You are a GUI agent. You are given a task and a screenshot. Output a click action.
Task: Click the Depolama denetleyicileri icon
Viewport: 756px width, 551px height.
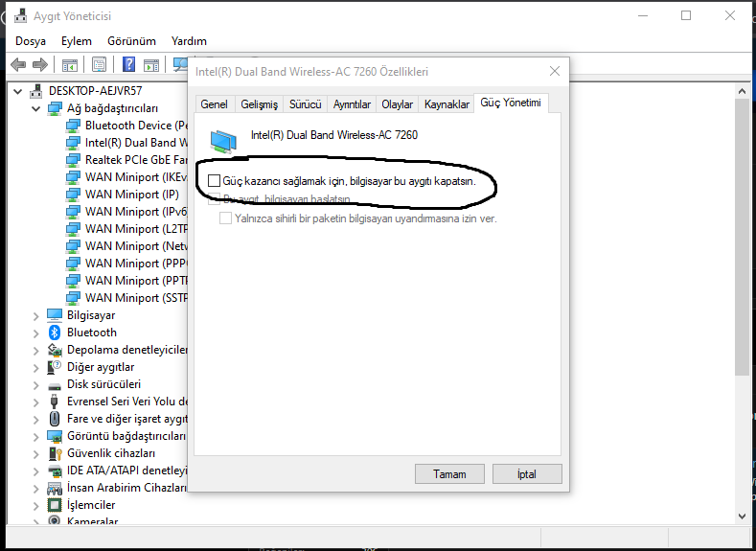click(55, 350)
